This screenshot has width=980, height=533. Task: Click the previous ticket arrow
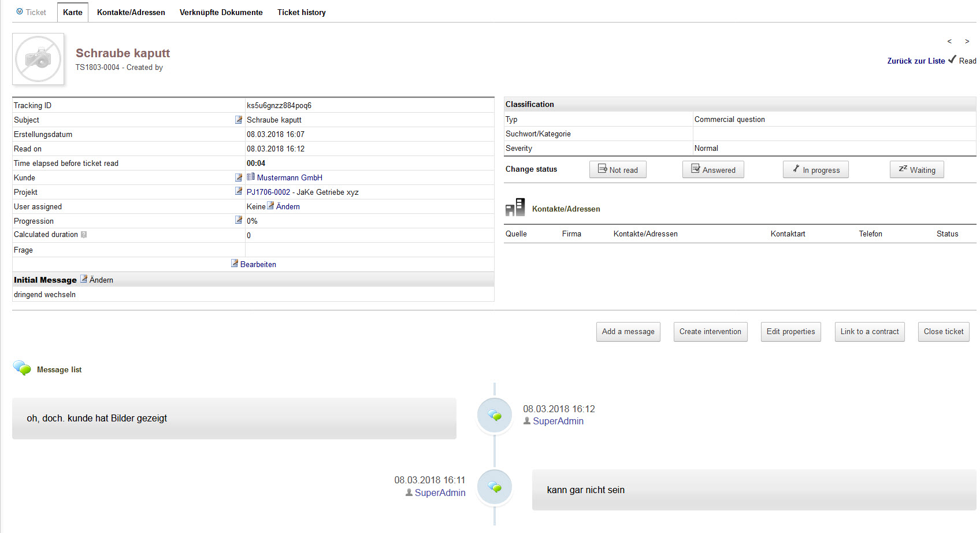[x=949, y=42]
